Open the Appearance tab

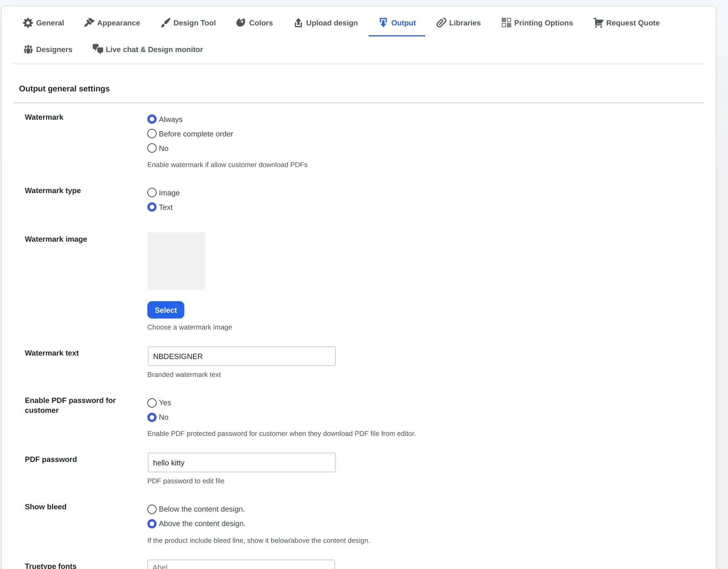coord(112,23)
